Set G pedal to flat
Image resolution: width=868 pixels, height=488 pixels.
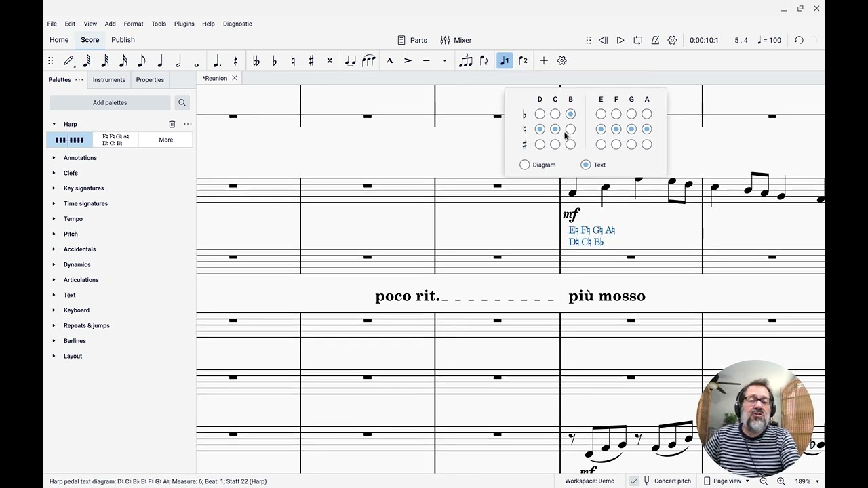[631, 114]
